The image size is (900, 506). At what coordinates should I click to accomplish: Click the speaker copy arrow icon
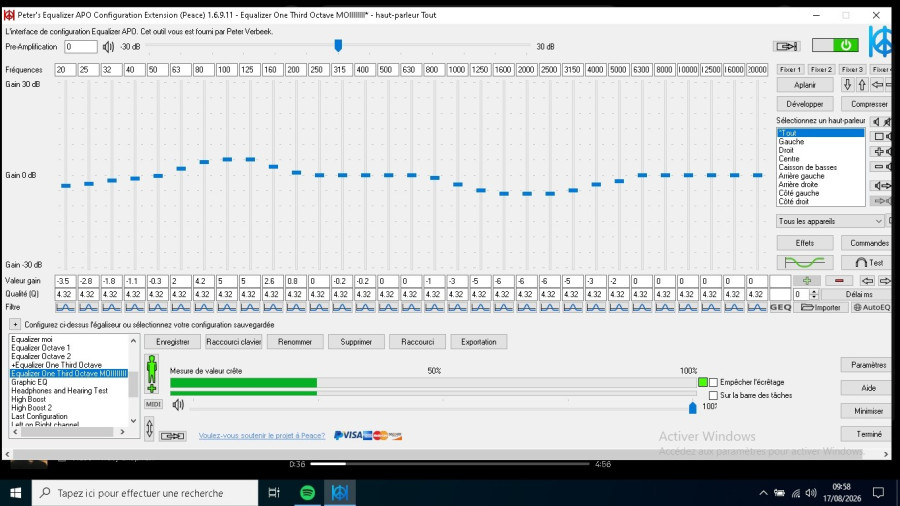coord(882,185)
